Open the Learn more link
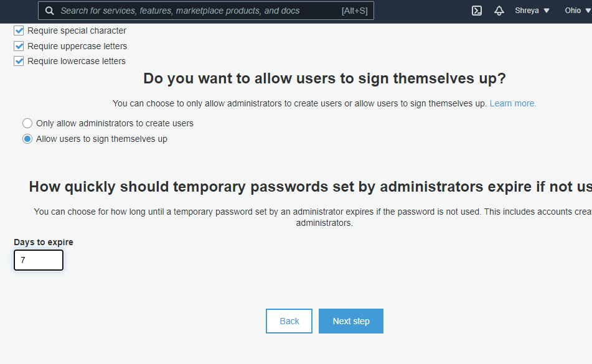The width and height of the screenshot is (592, 364). point(513,103)
